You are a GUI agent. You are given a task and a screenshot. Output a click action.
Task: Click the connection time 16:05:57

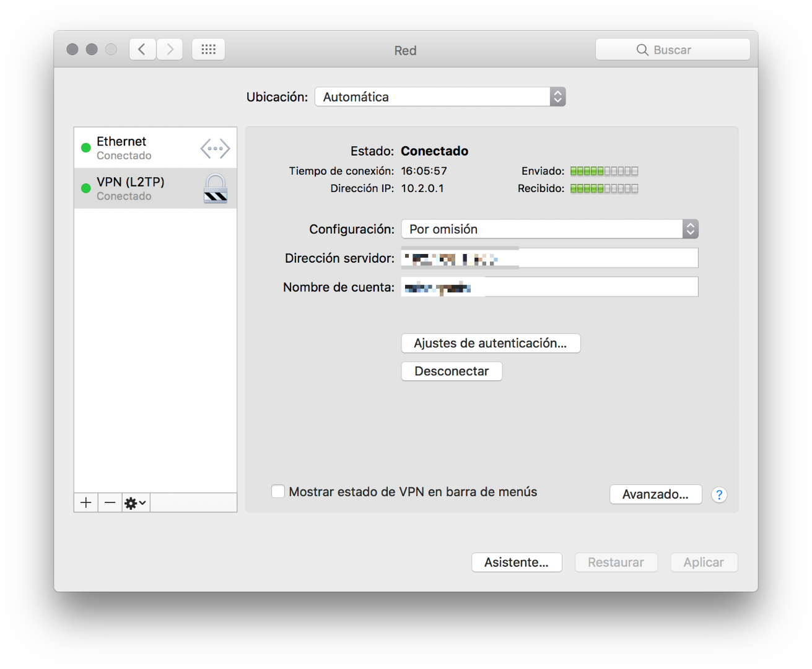pyautogui.click(x=424, y=171)
